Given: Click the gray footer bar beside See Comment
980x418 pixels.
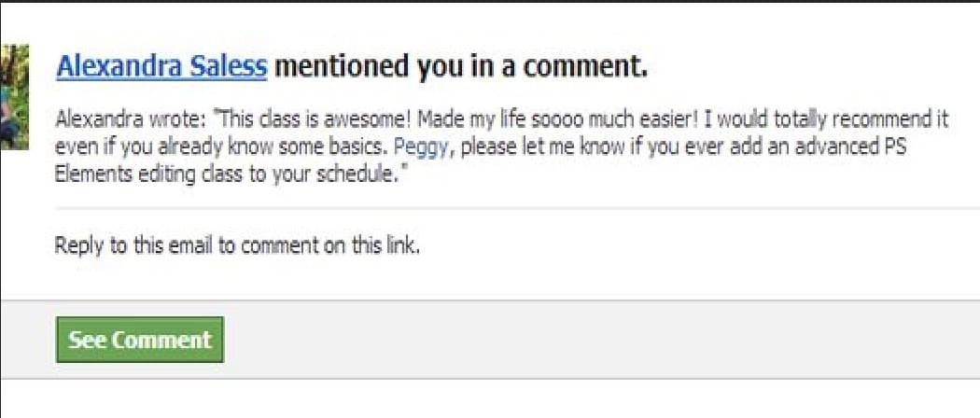Looking at the screenshot, I should 600,340.
